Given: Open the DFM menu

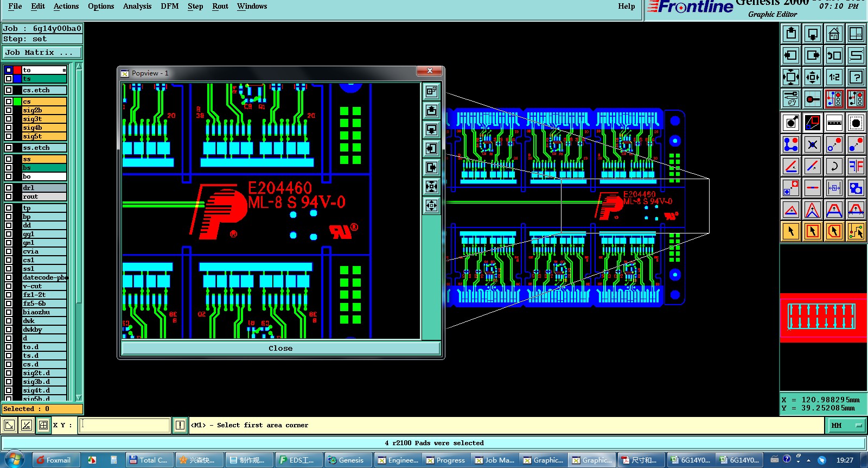Looking at the screenshot, I should 170,6.
